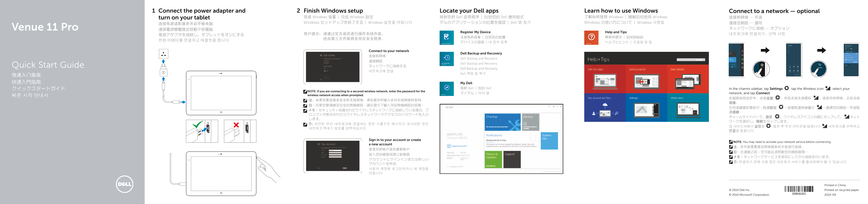The image size is (868, 204).
Task: Open the Backup tile in My Dell
Action: coord(531,122)
